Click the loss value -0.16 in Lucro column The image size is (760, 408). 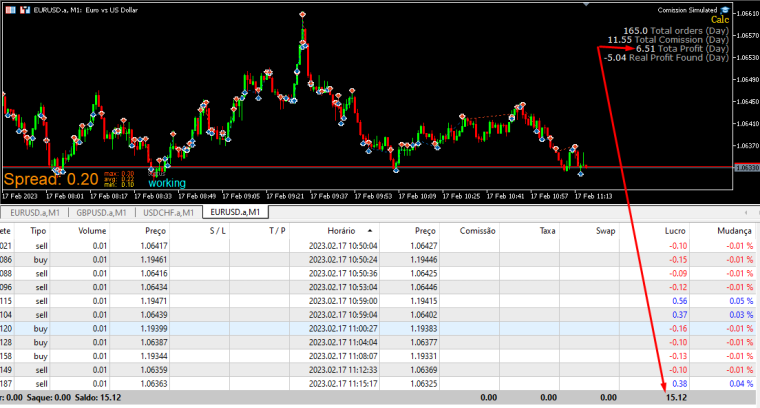tap(678, 329)
